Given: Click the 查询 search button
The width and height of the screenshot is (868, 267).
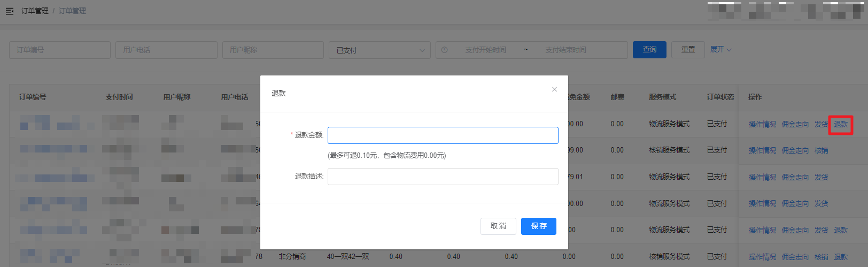Looking at the screenshot, I should 649,50.
